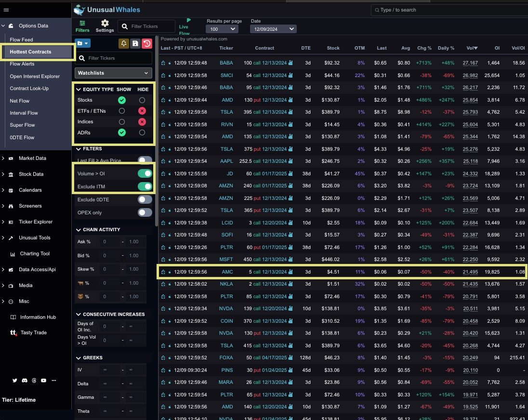This screenshot has height=420, width=528.
Task: Enable OPEX only toggle
Action: pyautogui.click(x=145, y=212)
